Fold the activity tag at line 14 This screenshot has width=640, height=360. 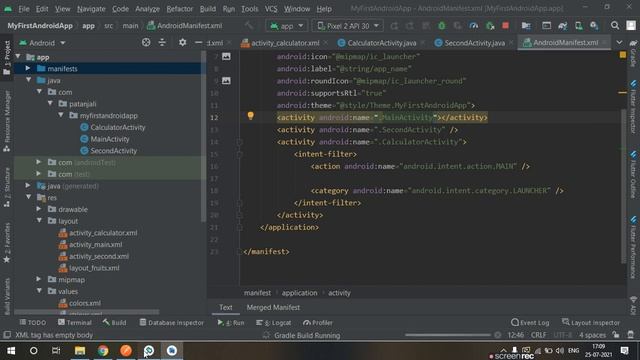point(240,142)
